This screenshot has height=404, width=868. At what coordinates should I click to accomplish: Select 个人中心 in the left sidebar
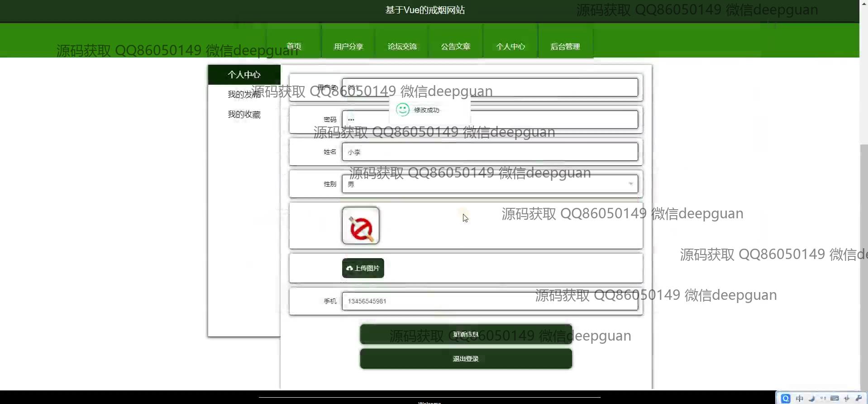click(244, 75)
